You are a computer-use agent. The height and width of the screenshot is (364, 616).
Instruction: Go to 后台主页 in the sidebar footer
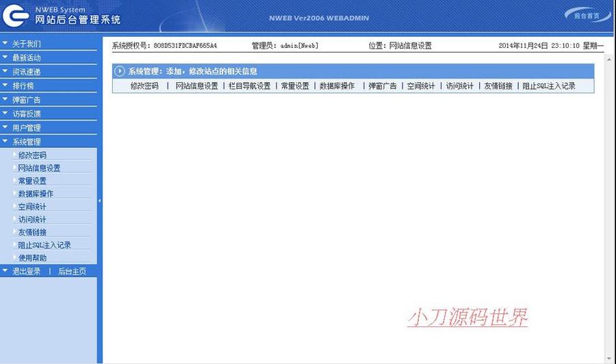(73, 272)
